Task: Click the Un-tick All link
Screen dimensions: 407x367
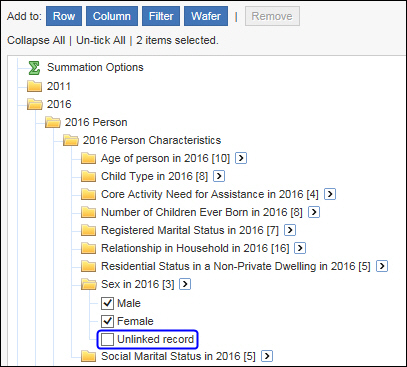Action: [x=101, y=40]
